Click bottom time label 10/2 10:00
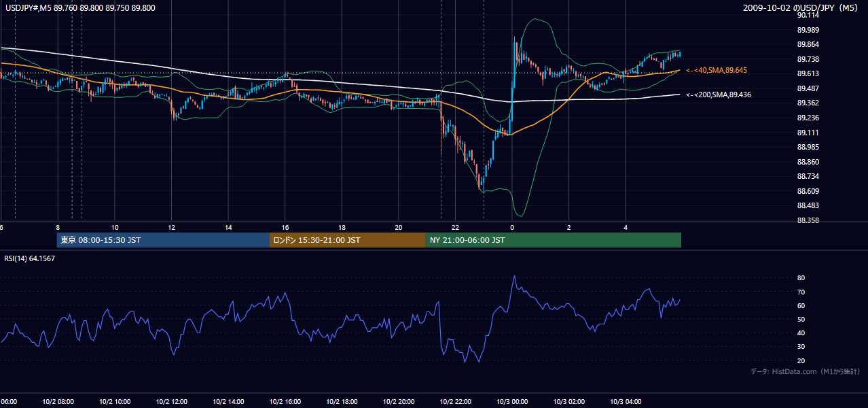The width and height of the screenshot is (868, 408). click(115, 402)
